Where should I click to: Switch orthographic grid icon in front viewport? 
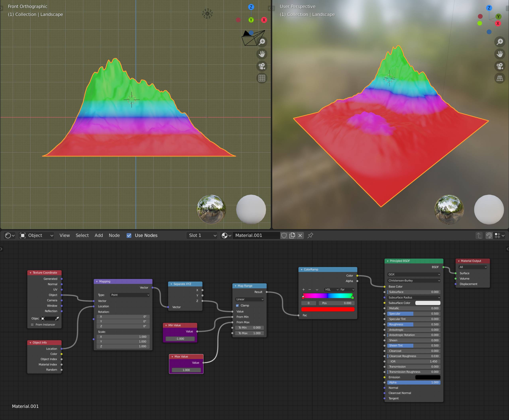point(262,78)
